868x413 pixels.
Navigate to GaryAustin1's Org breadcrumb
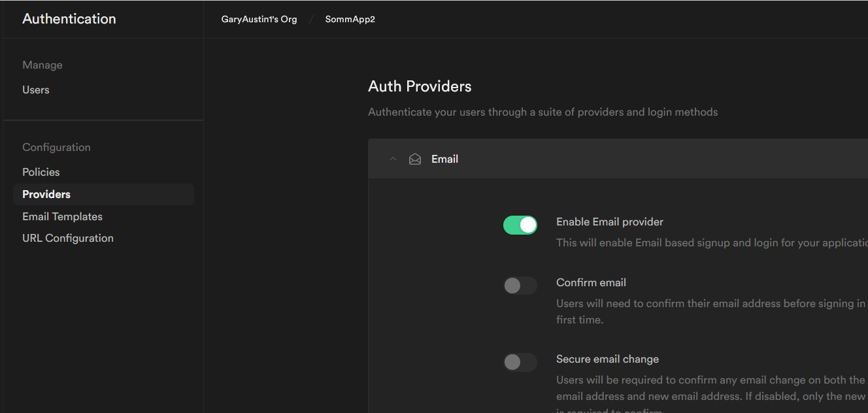pyautogui.click(x=259, y=19)
